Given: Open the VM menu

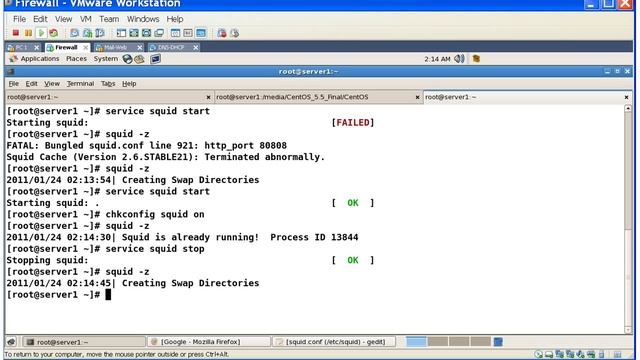Looking at the screenshot, I should (x=85, y=19).
